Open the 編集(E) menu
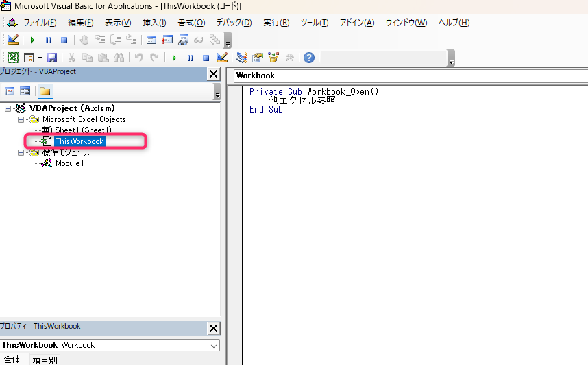This screenshot has height=365, width=588. 81,23
